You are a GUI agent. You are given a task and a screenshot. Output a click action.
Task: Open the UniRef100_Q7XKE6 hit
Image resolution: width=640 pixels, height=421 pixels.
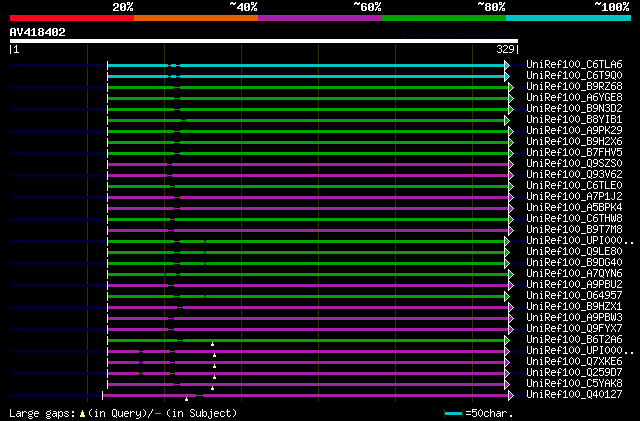click(x=573, y=361)
